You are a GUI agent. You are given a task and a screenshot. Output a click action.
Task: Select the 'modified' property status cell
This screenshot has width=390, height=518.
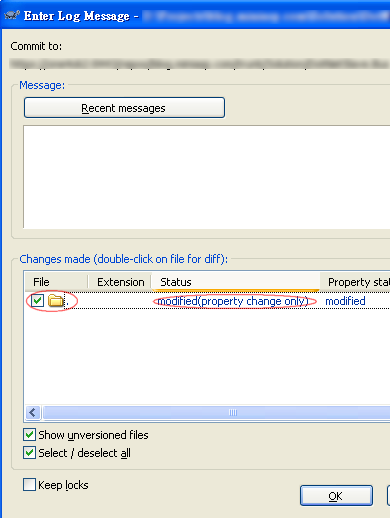tap(345, 301)
